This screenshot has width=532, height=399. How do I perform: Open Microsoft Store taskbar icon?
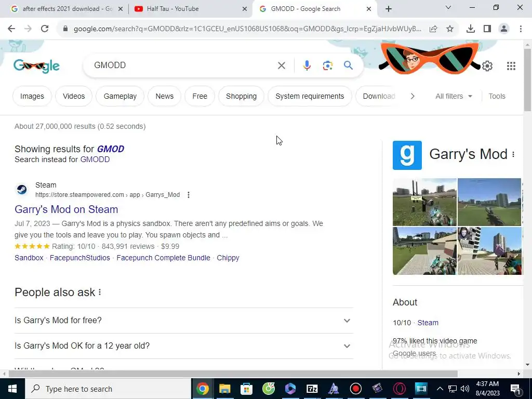click(x=246, y=389)
